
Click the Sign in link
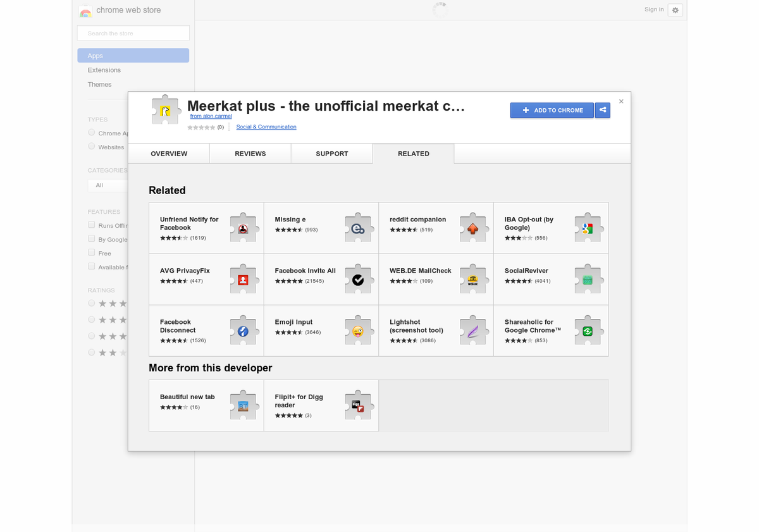coord(654,9)
